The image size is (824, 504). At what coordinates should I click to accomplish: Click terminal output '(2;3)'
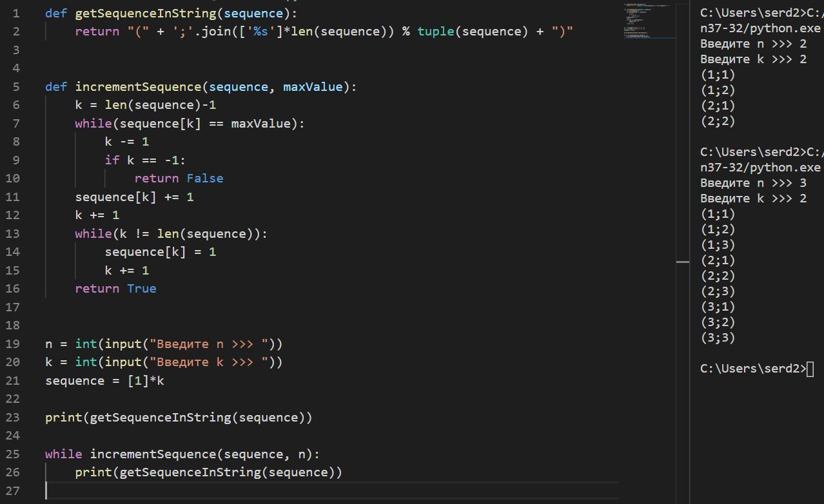718,291
